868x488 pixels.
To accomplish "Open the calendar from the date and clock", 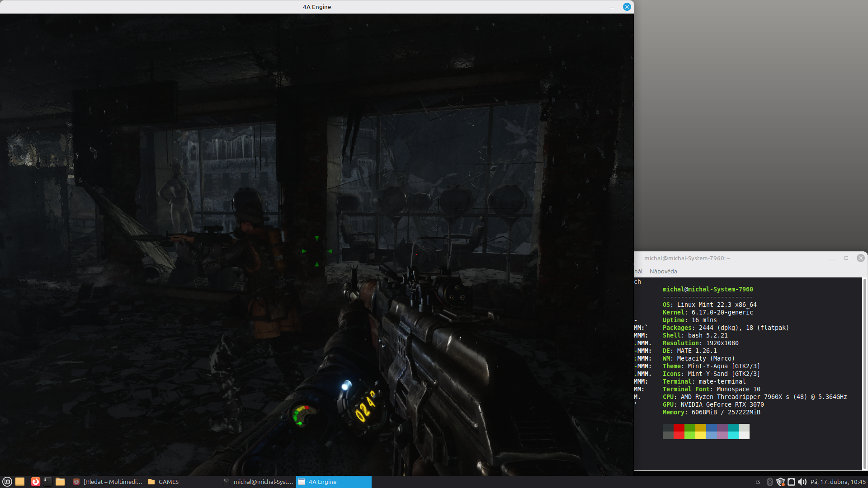I will tap(838, 482).
